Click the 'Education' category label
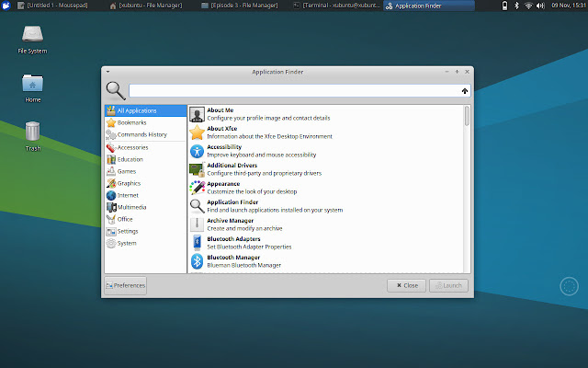The image size is (588, 368). pos(130,159)
